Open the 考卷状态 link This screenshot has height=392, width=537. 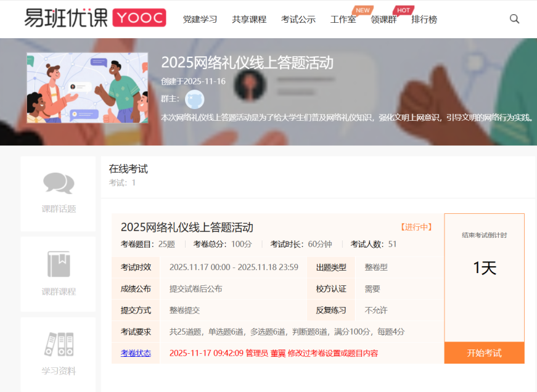point(135,353)
